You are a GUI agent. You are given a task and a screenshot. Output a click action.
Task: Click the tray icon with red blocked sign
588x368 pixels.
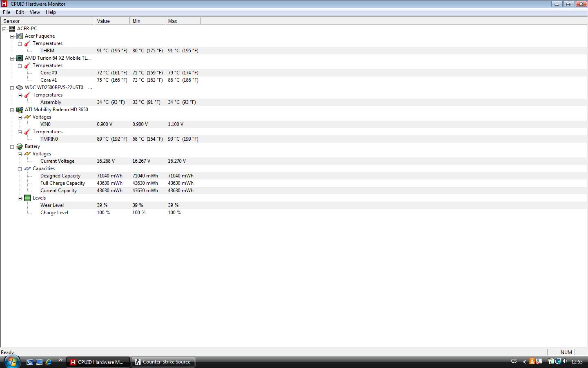(539, 361)
